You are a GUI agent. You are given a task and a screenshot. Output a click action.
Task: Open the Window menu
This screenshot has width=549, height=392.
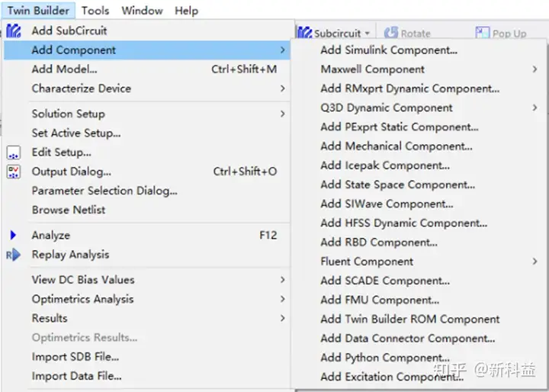coord(142,11)
